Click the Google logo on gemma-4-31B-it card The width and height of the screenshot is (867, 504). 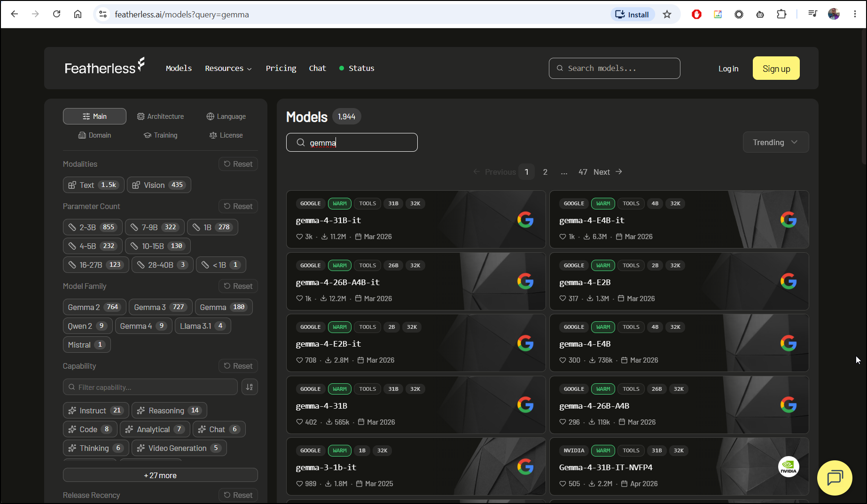[525, 219]
